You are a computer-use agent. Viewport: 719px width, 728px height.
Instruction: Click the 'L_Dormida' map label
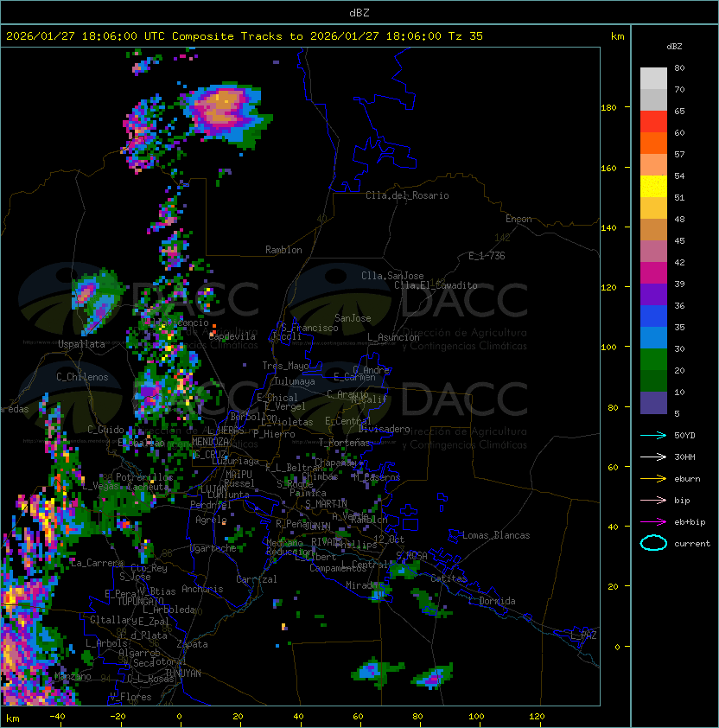492,601
